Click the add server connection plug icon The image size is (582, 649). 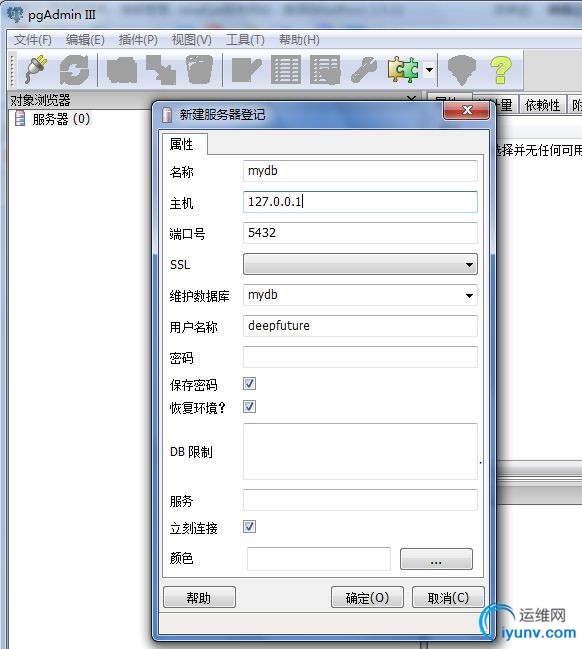(x=36, y=69)
